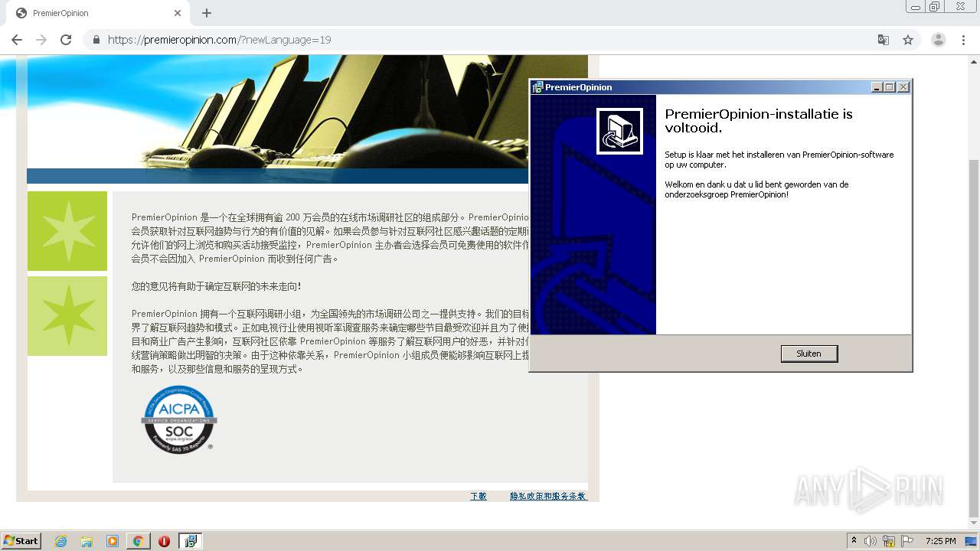This screenshot has height=551, width=980.
Task: Select the installer taskbar button
Action: [191, 541]
